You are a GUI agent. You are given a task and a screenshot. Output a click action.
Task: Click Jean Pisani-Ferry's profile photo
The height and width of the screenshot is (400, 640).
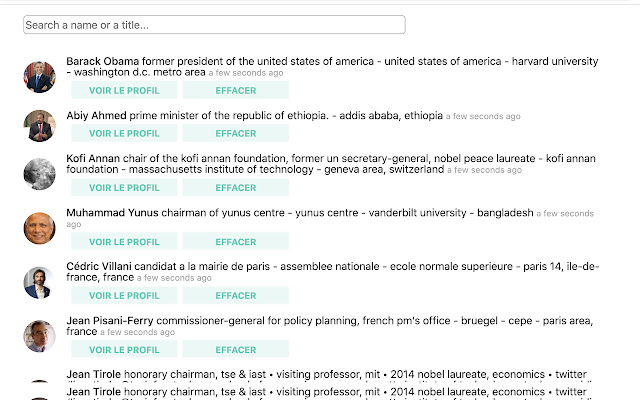[x=39, y=336]
